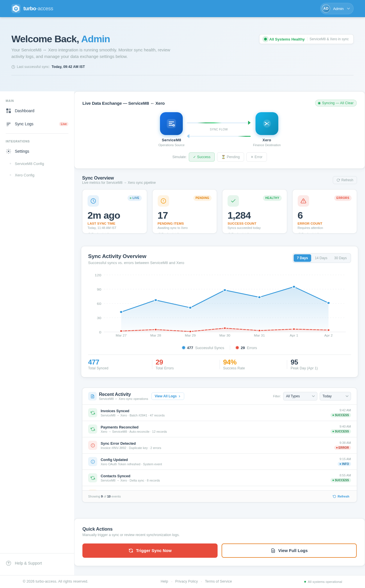Screen dimensions: 365x588
Task: Open the Today date filter dropdown
Action: (335, 396)
